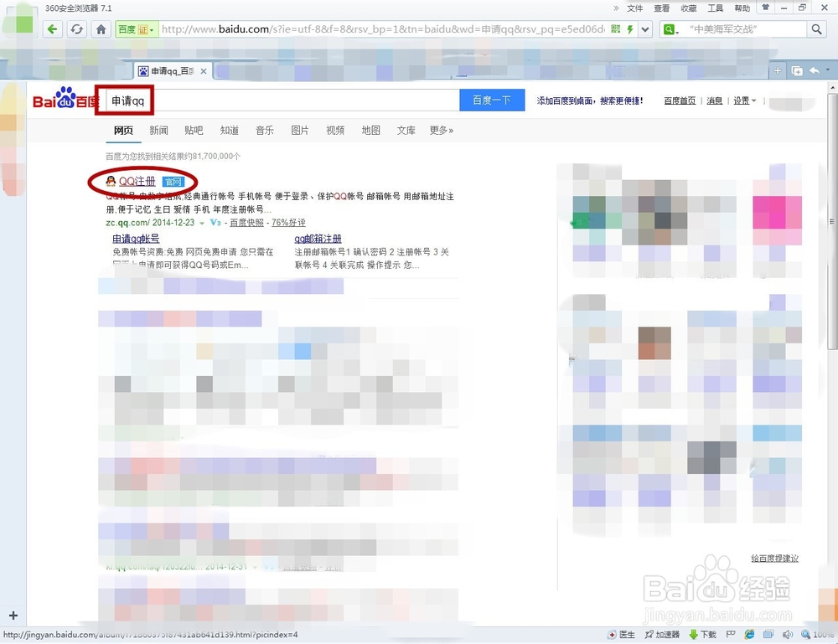Click the green QR-code icon in address bar
The height and width of the screenshot is (644, 838).
[616, 28]
